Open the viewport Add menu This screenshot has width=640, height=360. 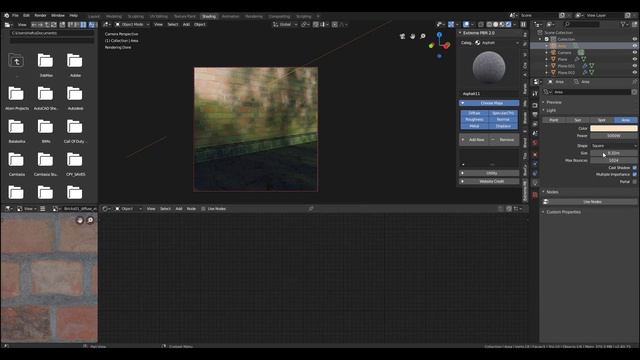pos(186,24)
